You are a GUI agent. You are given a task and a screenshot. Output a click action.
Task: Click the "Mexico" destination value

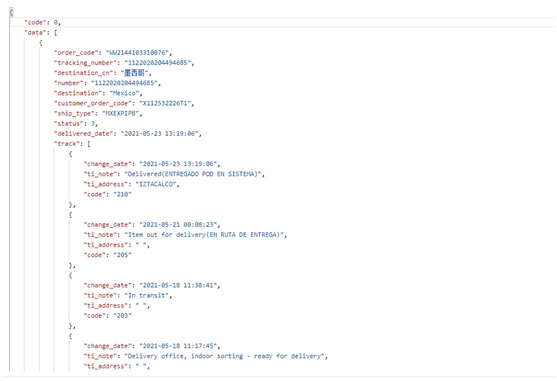[124, 93]
